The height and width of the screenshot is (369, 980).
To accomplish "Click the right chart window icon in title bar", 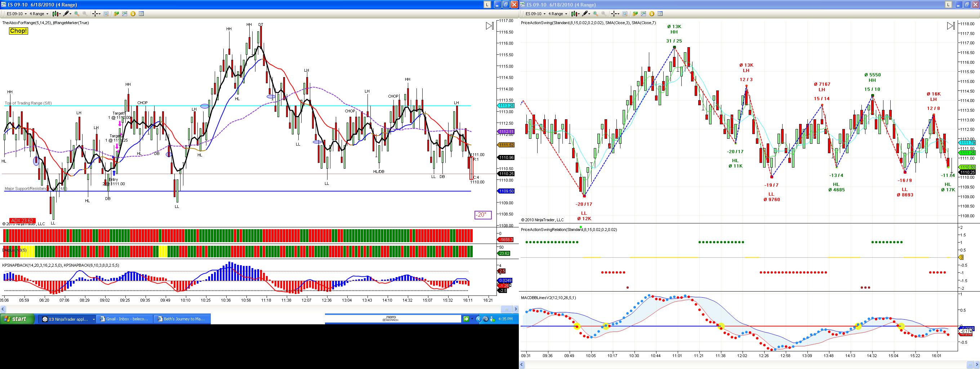I will pos(523,5).
